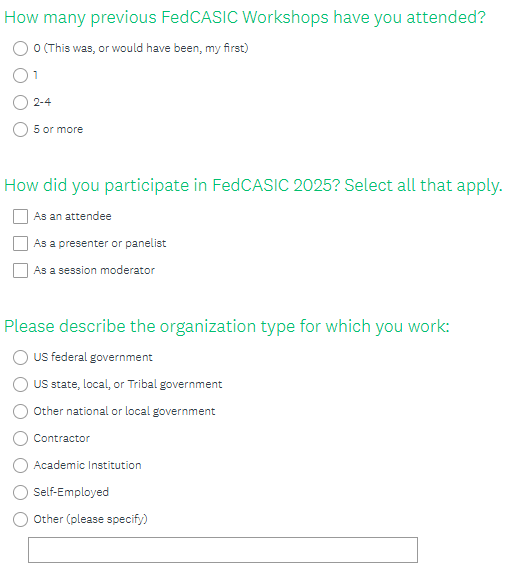
Task: Check the As an attendee checkbox
Action: click(21, 216)
